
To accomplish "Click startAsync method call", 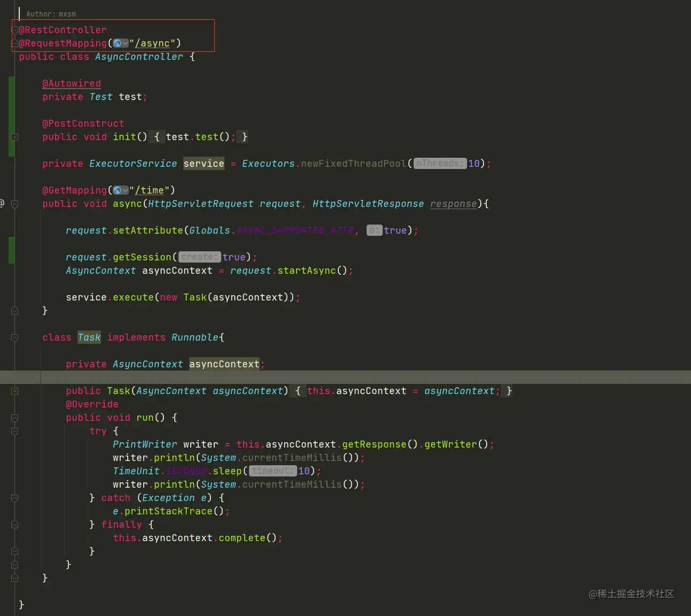I will pos(307,271).
